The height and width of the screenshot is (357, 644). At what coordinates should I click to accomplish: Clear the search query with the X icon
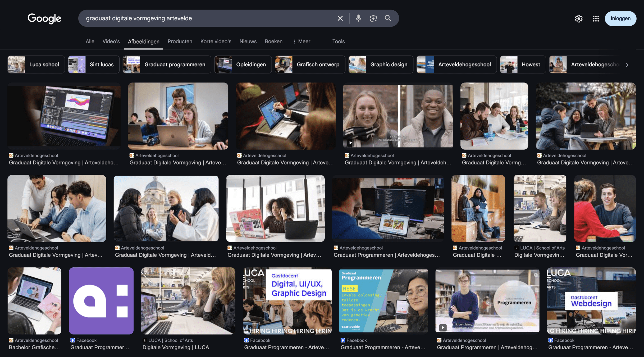tap(340, 18)
